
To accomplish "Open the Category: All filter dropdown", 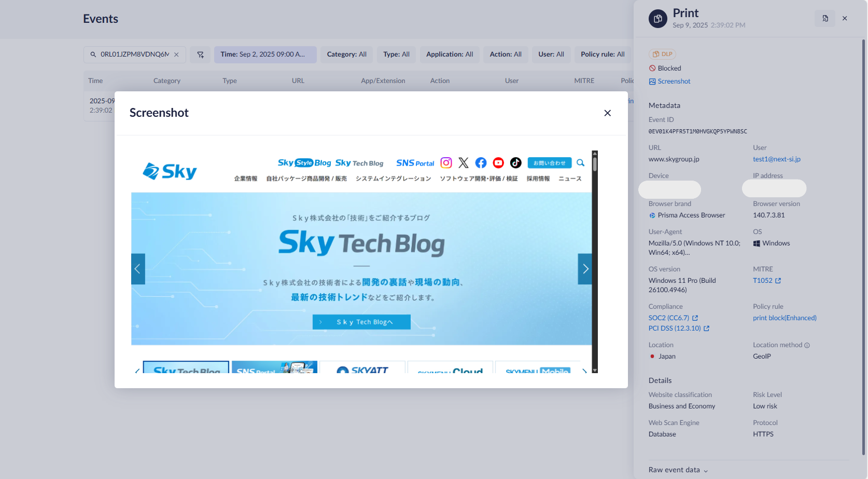I will click(346, 54).
